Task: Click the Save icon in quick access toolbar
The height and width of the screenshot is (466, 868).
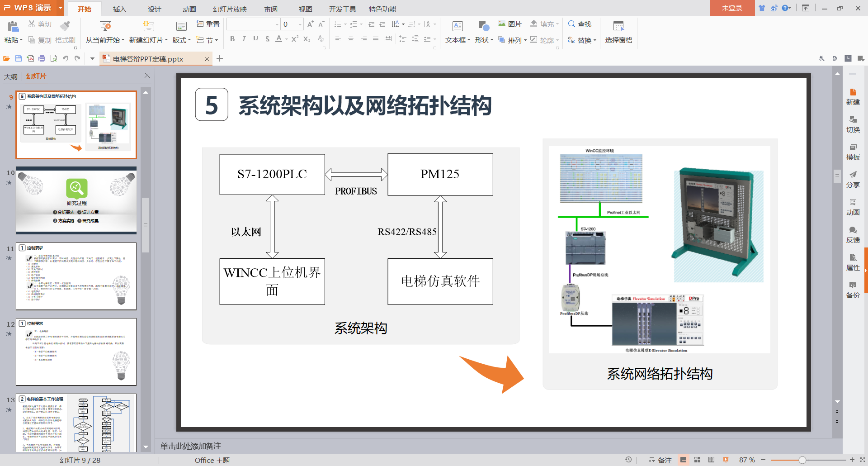Action: (x=19, y=58)
